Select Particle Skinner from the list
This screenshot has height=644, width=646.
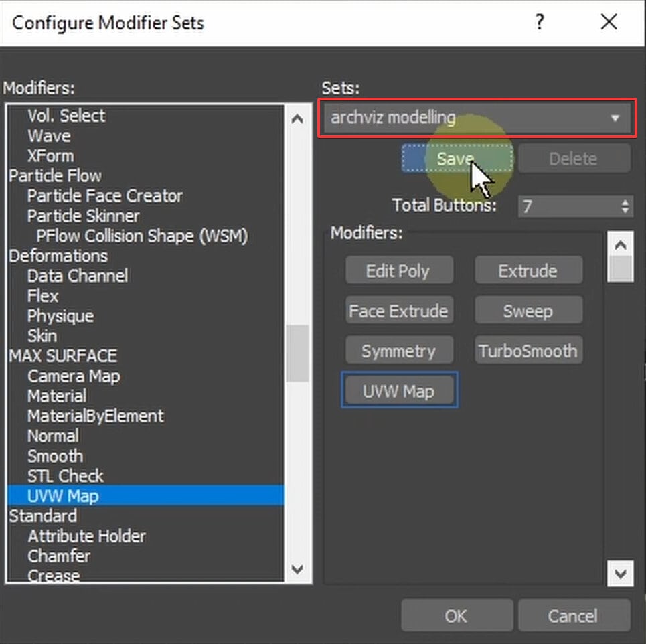(83, 216)
